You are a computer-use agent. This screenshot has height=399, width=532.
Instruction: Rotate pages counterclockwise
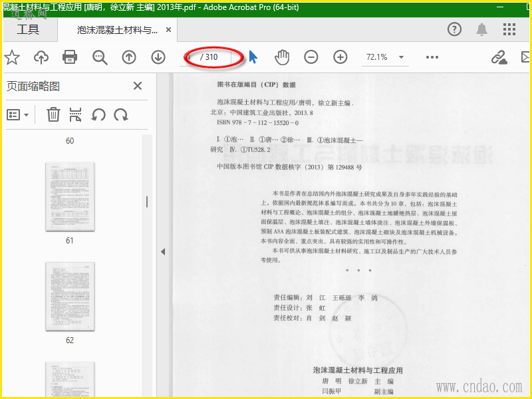pyautogui.click(x=98, y=115)
